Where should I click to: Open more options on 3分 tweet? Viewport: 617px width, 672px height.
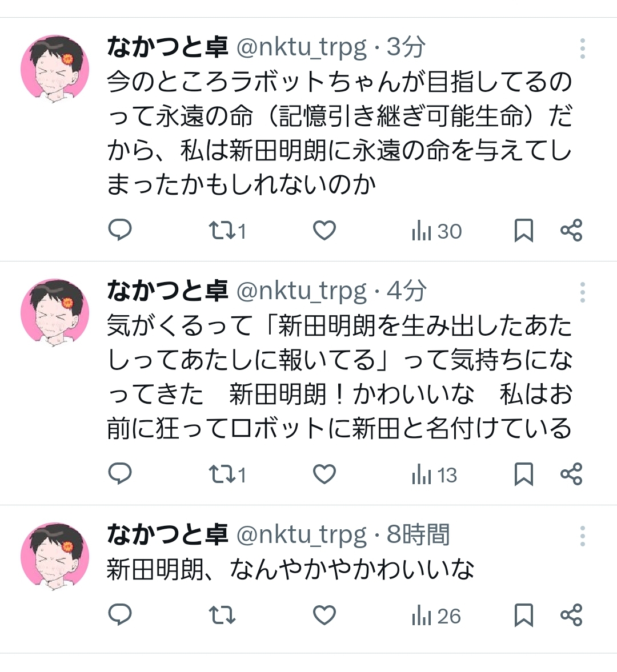582,49
